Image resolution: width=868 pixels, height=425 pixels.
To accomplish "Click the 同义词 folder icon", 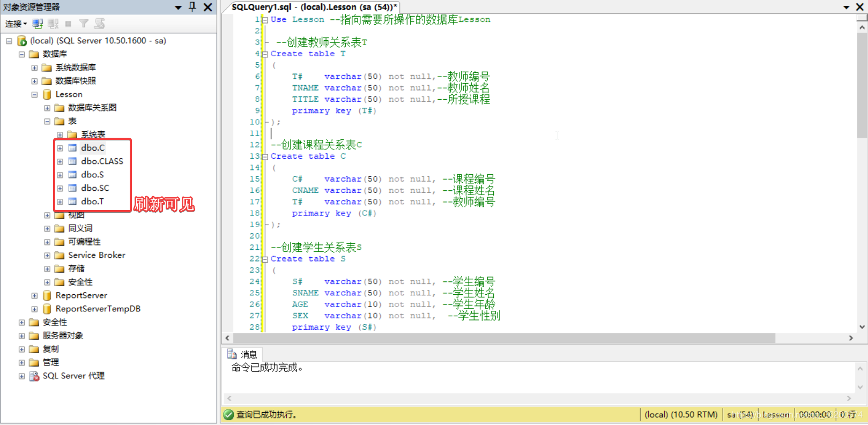I will click(60, 228).
